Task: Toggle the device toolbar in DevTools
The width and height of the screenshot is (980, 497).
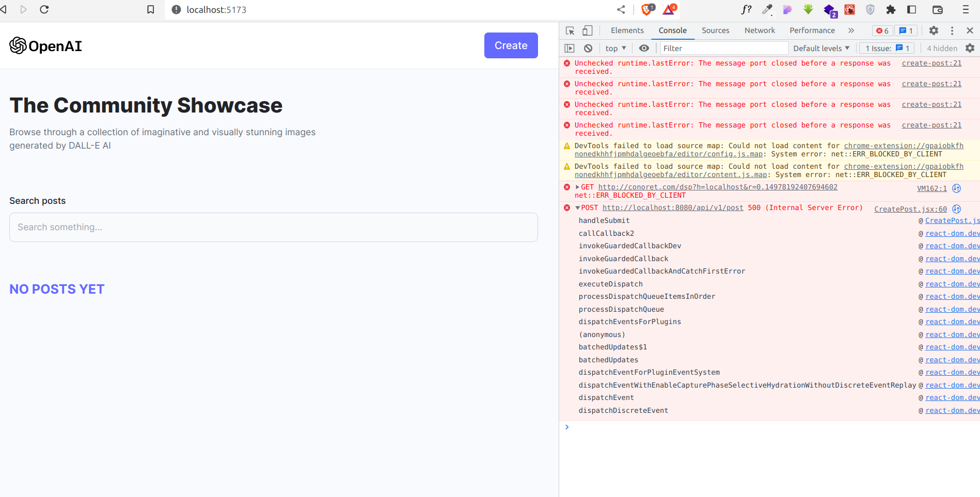Action: [x=588, y=31]
